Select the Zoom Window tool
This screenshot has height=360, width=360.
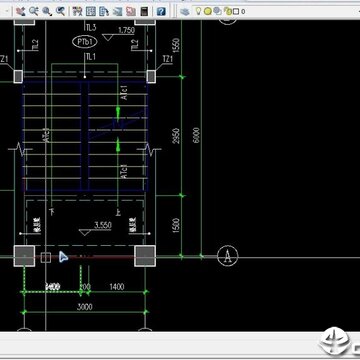[x=47, y=11]
